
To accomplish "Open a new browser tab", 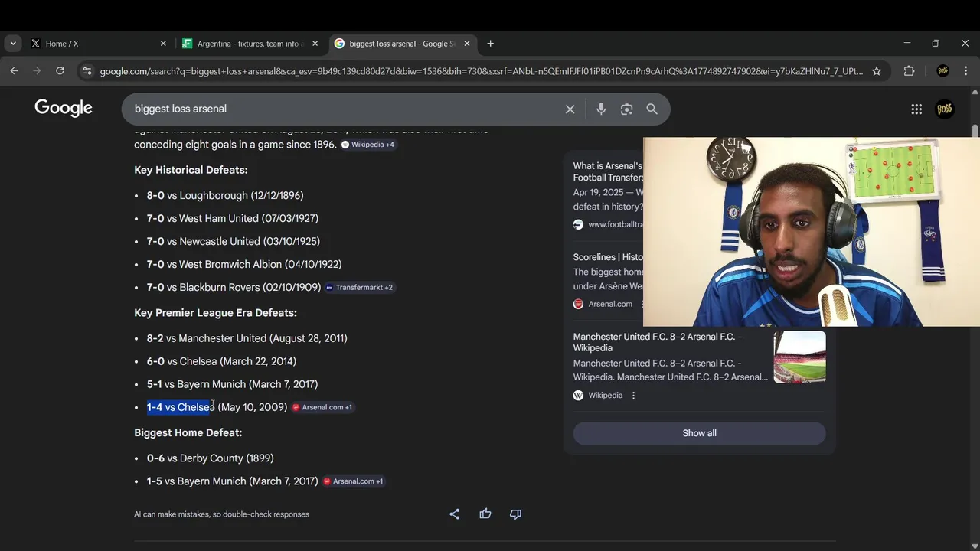I will (x=491, y=44).
